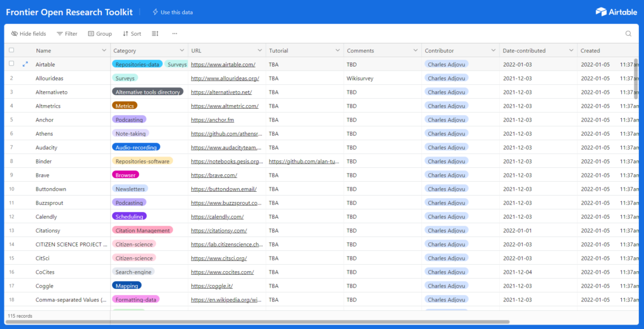Tick the select-all checkbox in header
The height and width of the screenshot is (329, 644).
tap(11, 50)
